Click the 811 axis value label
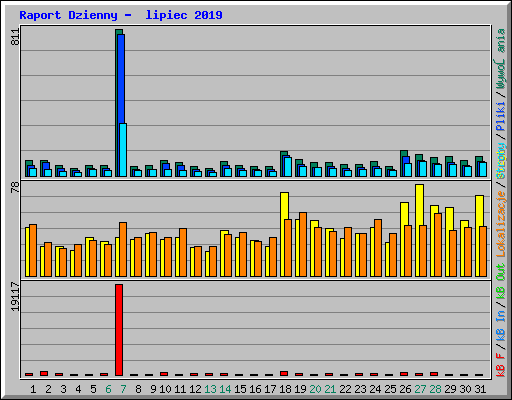 point(15,36)
